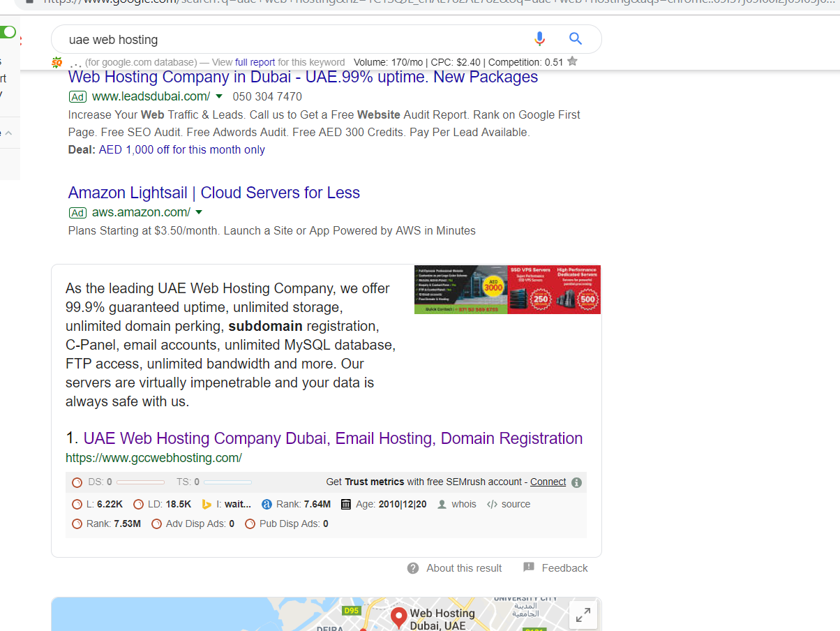Click the whois person icon
This screenshot has width=840, height=631.
pos(442,504)
